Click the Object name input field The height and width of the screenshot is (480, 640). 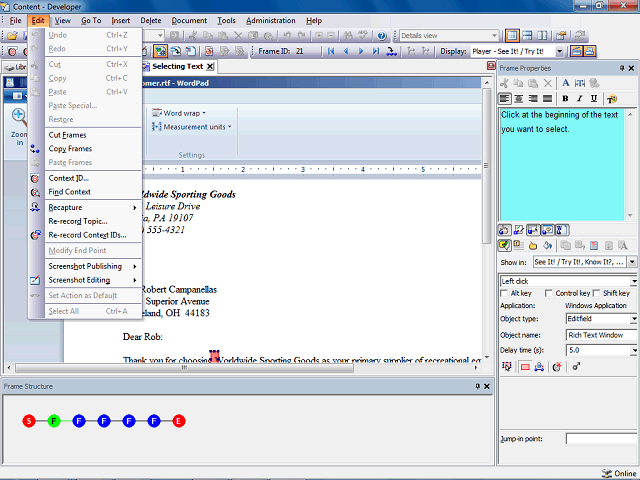click(602, 335)
